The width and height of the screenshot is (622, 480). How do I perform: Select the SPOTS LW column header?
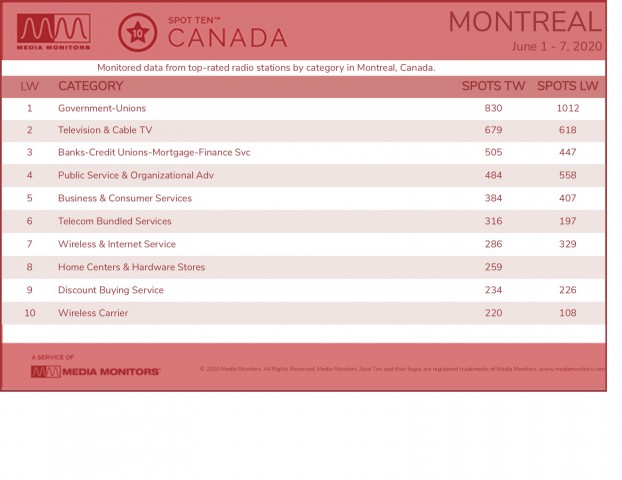coord(567,86)
